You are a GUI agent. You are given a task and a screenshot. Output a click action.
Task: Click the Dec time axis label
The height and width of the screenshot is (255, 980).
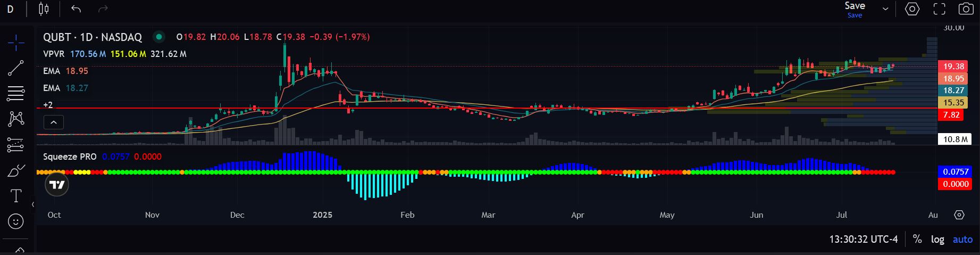point(237,215)
